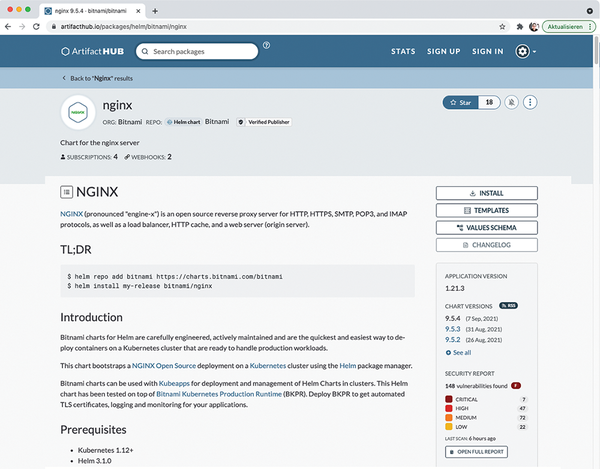Click the CRITICAL severity color swatch
Screen dimensions: 600x469
(x=449, y=399)
